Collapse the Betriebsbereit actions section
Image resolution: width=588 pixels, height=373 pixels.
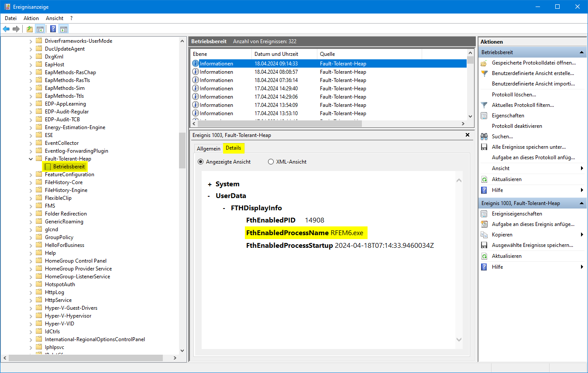pos(581,52)
